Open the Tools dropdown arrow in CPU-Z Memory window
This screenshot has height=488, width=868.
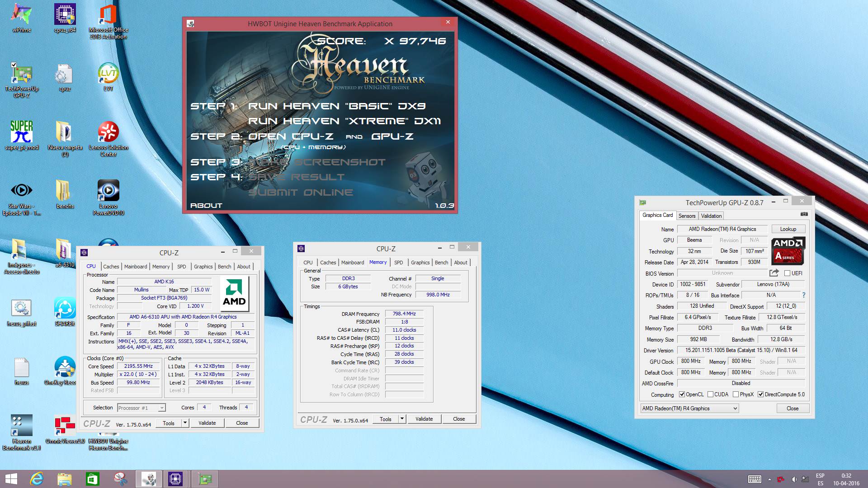point(401,419)
